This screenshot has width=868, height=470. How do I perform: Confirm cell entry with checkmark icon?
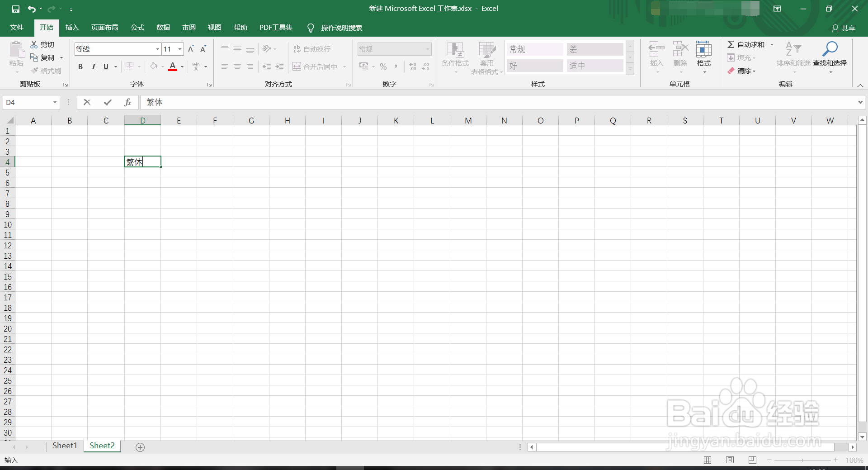108,102
